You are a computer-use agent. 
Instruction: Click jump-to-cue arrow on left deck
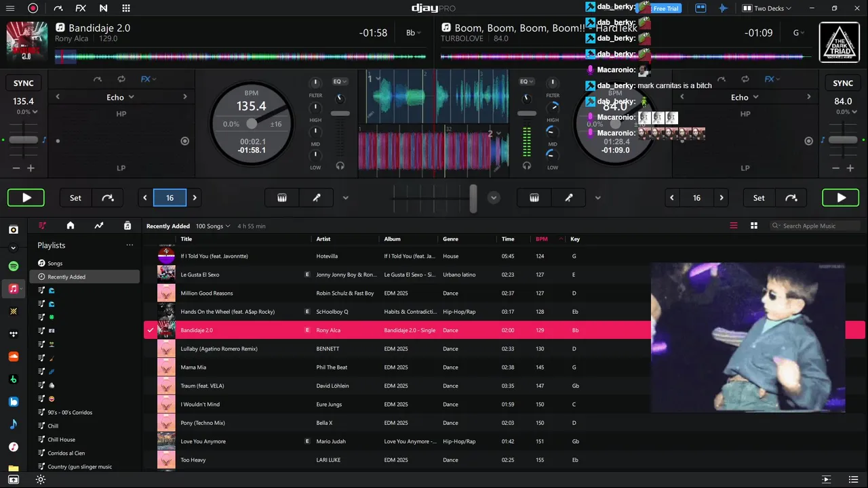coord(107,198)
